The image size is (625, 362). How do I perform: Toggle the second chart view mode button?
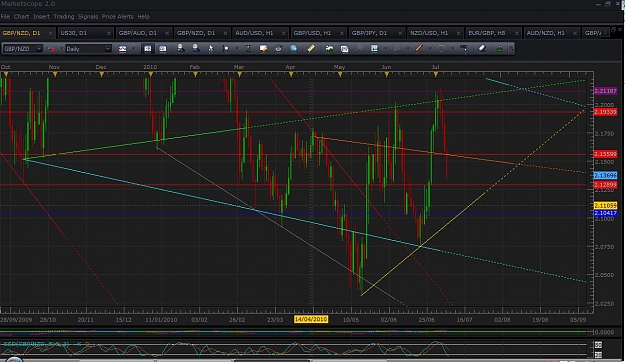(x=163, y=49)
